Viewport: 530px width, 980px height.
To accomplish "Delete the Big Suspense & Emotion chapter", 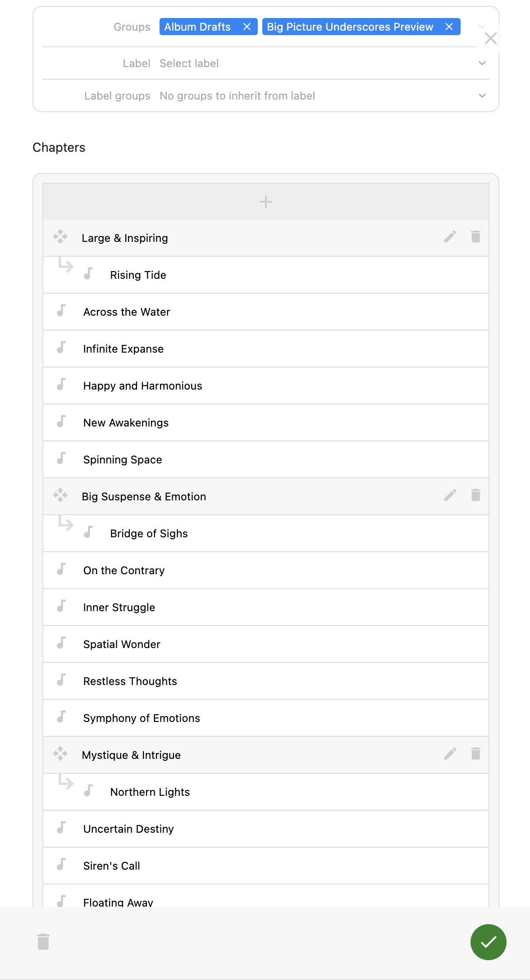I will click(x=475, y=495).
